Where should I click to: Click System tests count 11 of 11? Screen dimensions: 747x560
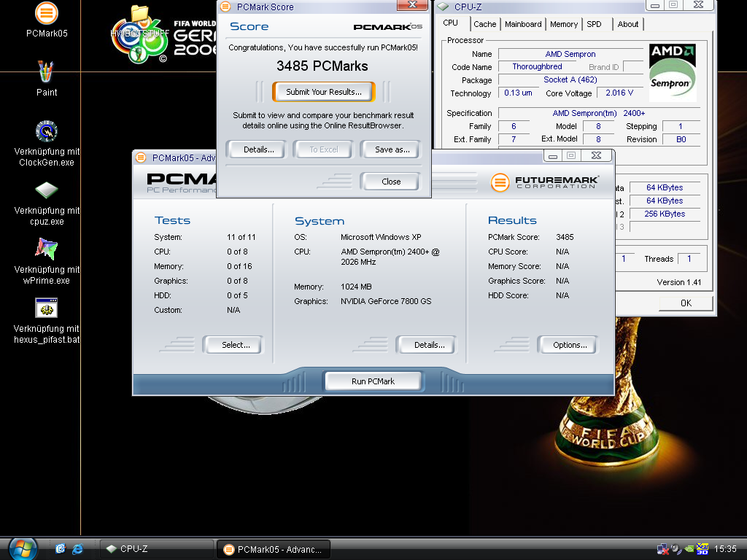[x=241, y=237]
